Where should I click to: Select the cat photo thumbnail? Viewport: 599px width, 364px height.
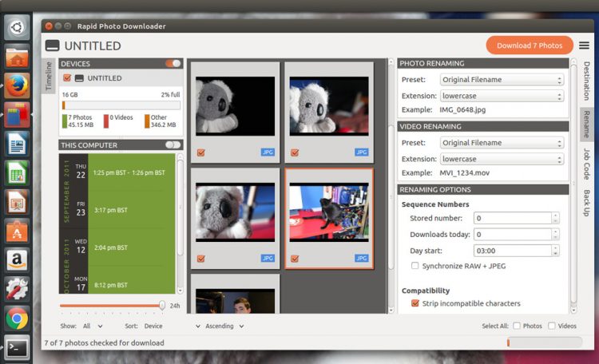pos(328,214)
